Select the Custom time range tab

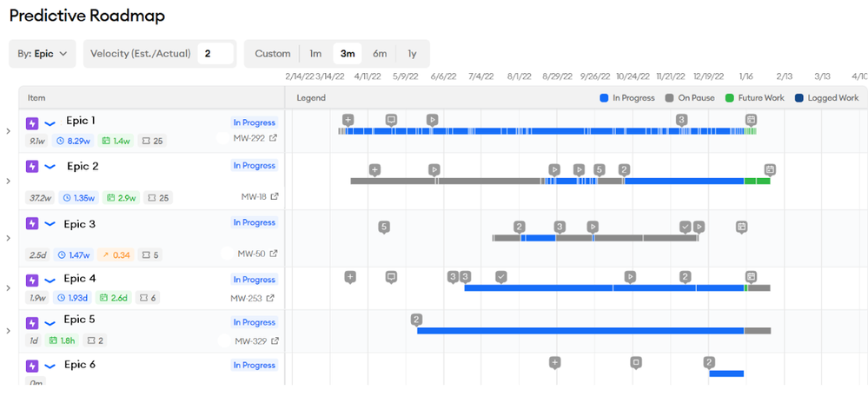pyautogui.click(x=272, y=54)
